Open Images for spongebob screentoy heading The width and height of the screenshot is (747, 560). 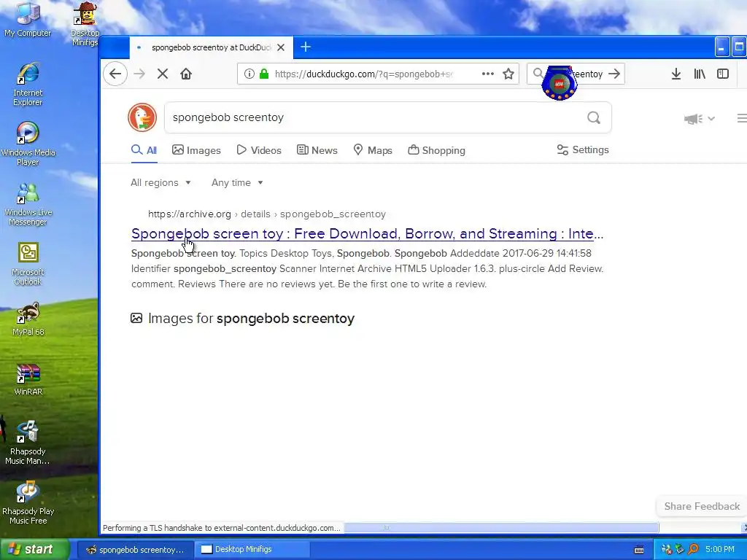point(242,318)
